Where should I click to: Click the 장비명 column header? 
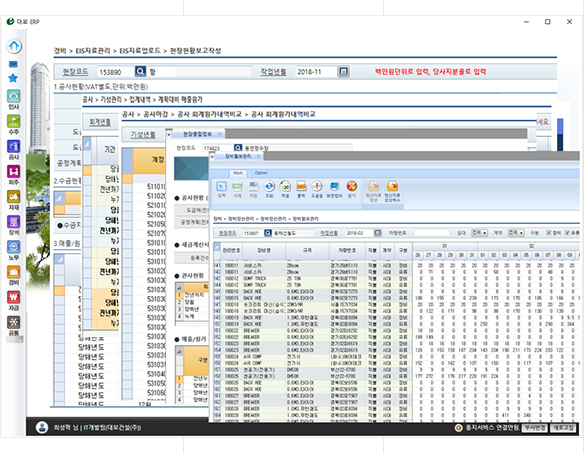pos(264,250)
